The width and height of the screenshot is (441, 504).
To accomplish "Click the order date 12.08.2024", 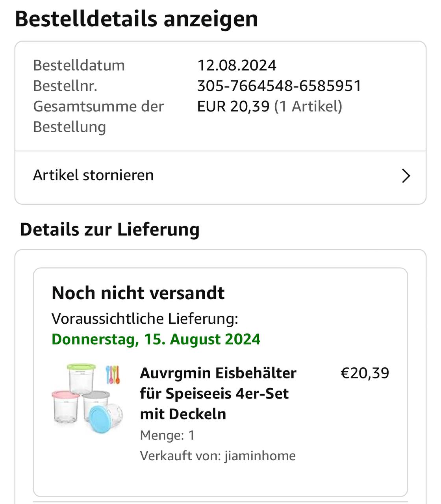I will 237,65.
